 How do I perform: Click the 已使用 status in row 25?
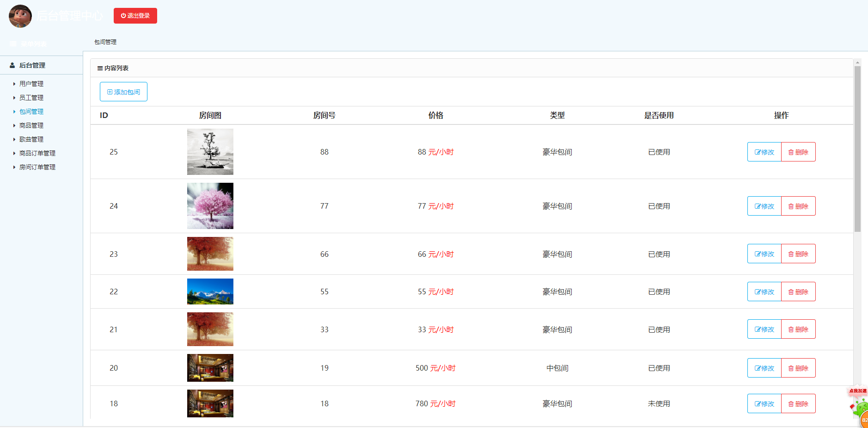click(x=659, y=152)
